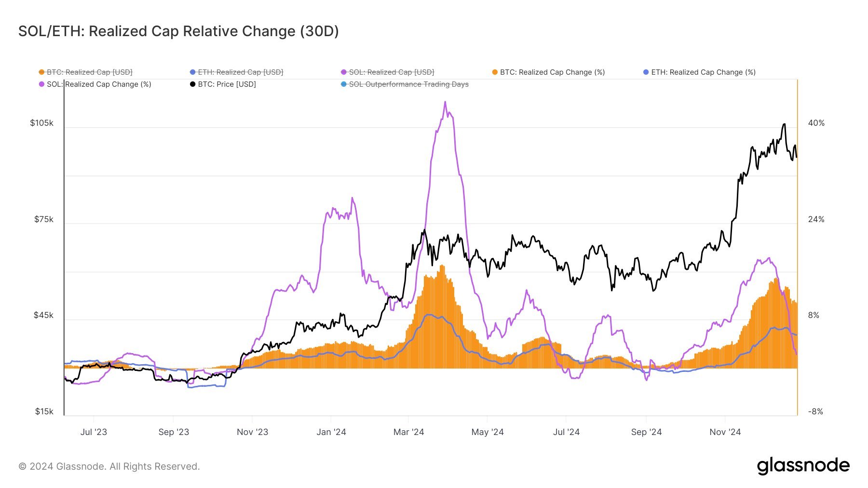Click the orange BTC Realized Cap Change legend dot

(x=495, y=72)
